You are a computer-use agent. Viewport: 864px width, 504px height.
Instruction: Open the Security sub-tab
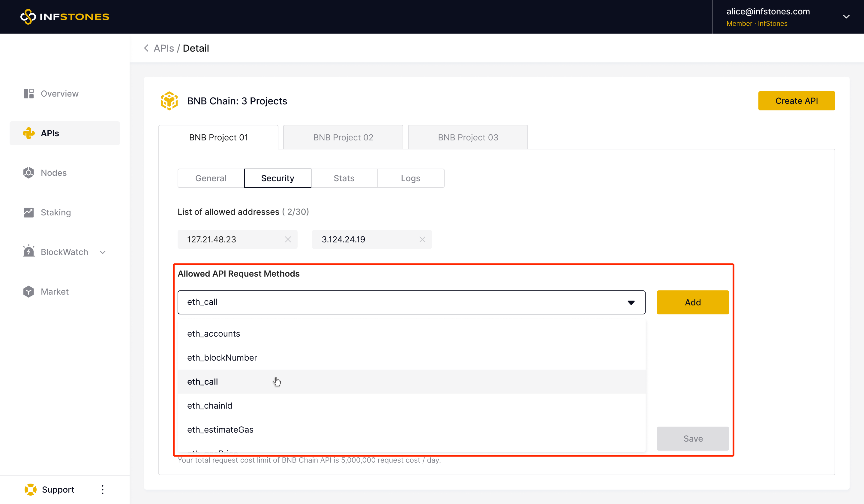click(278, 178)
